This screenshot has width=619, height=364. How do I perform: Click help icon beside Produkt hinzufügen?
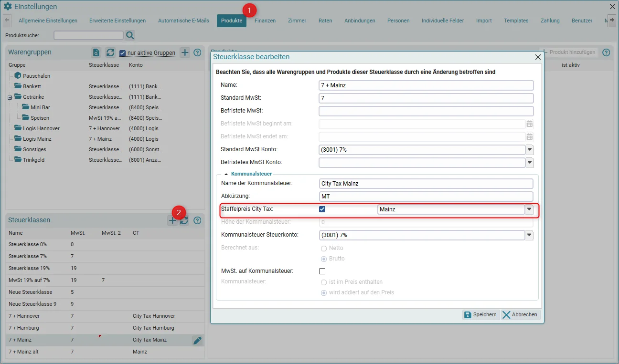pyautogui.click(x=606, y=52)
